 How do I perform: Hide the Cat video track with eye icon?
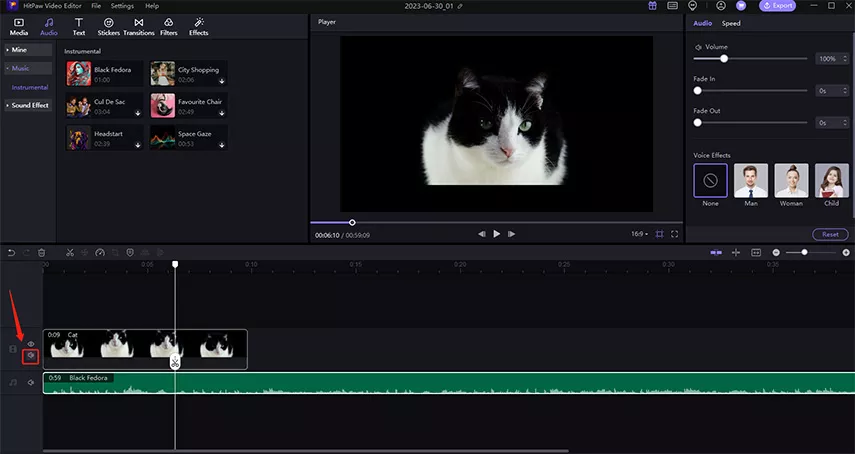31,343
